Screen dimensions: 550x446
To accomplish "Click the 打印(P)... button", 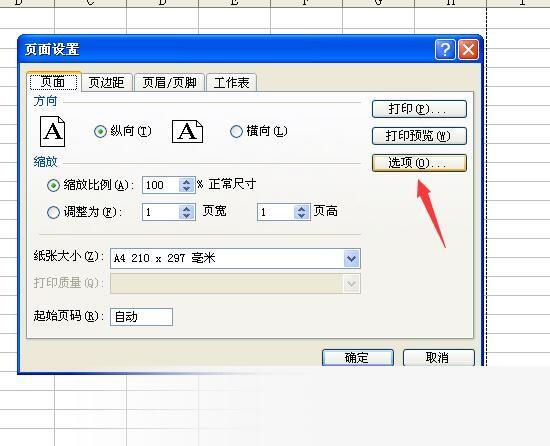I will [x=419, y=109].
